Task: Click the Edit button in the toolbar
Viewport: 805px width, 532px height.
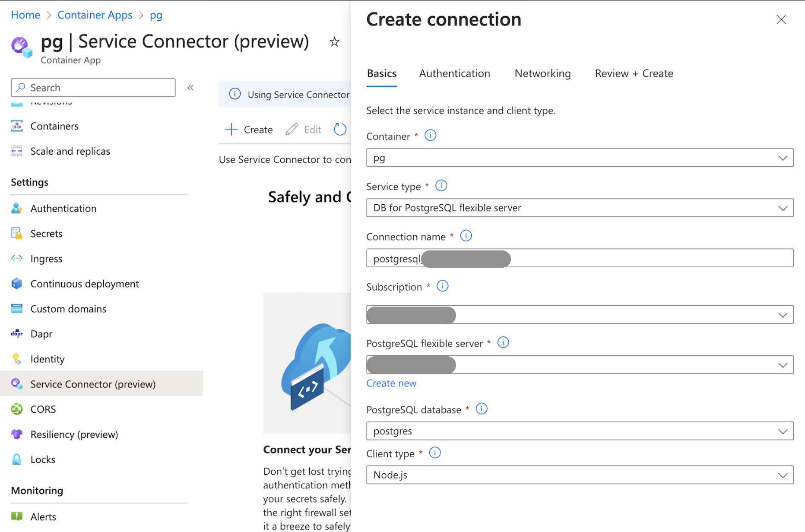Action: pos(303,130)
